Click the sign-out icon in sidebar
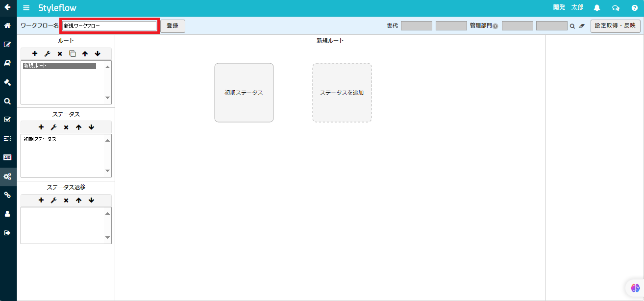This screenshot has height=301, width=644. pos(7,233)
